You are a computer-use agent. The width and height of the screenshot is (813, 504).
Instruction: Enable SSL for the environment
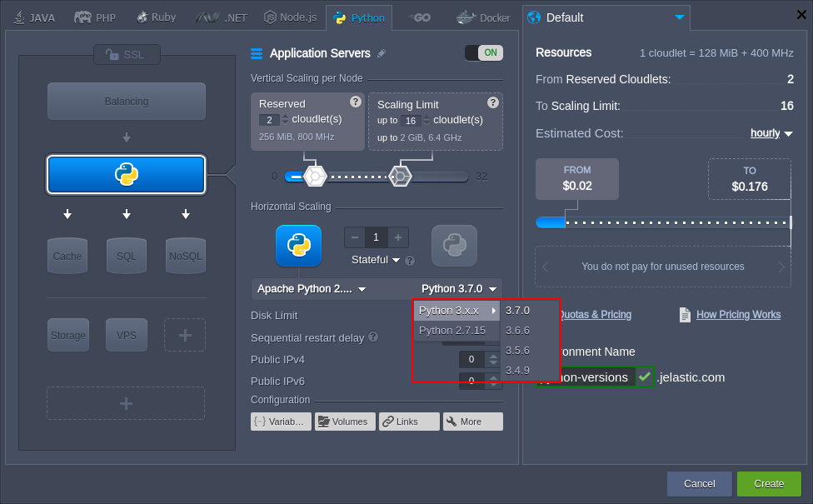point(126,55)
